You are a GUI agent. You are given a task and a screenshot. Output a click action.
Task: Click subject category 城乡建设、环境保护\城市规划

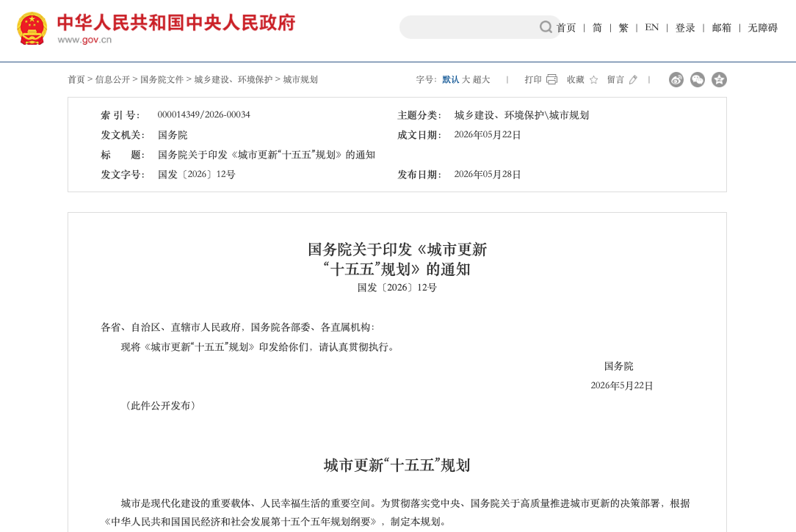[x=521, y=115]
